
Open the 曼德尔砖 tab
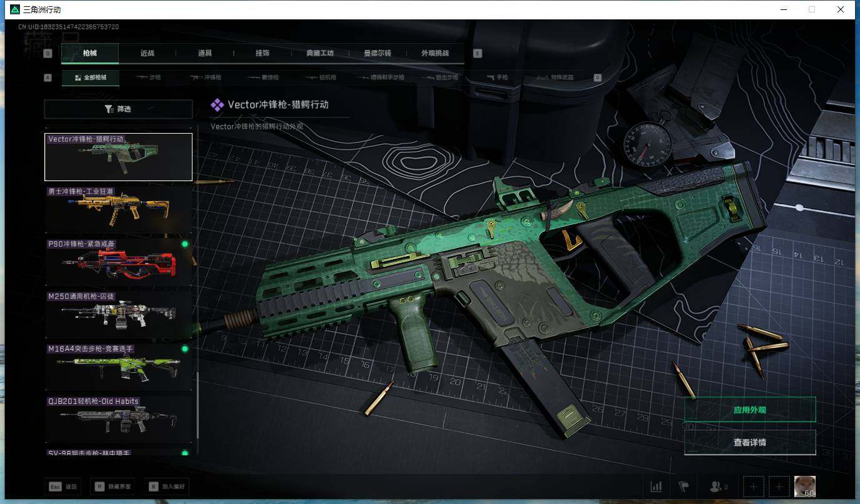click(x=377, y=53)
